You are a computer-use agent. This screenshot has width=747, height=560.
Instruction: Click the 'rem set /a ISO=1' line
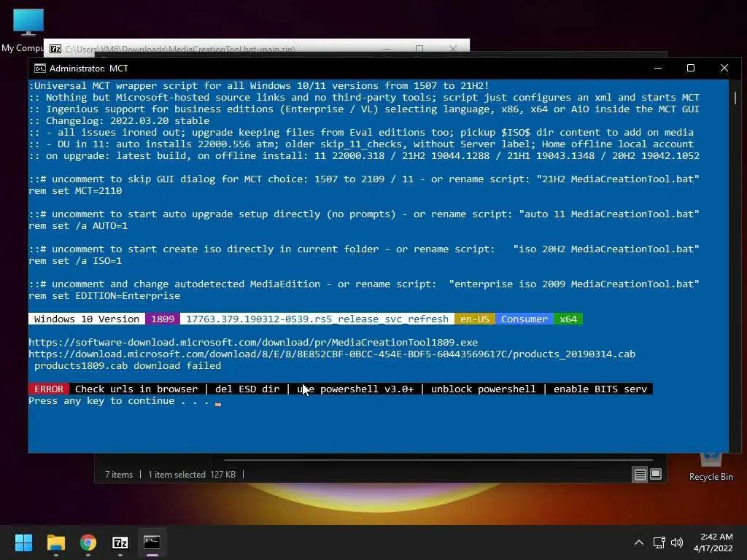pyautogui.click(x=75, y=261)
